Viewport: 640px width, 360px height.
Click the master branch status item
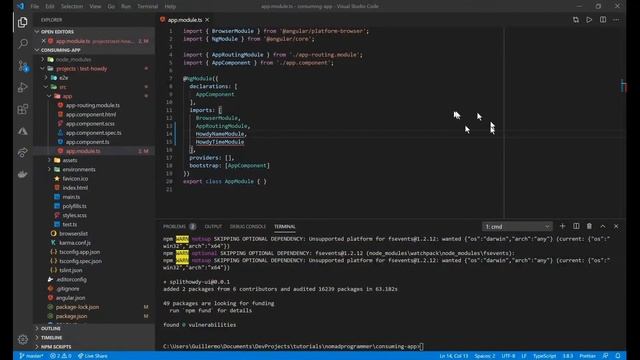[x=31, y=356]
